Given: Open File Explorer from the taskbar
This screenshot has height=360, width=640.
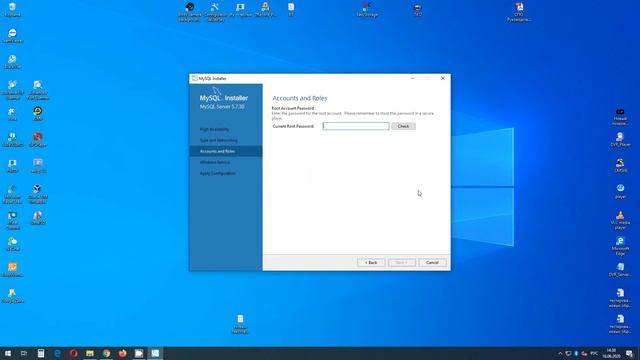Looking at the screenshot, I should coord(90,353).
